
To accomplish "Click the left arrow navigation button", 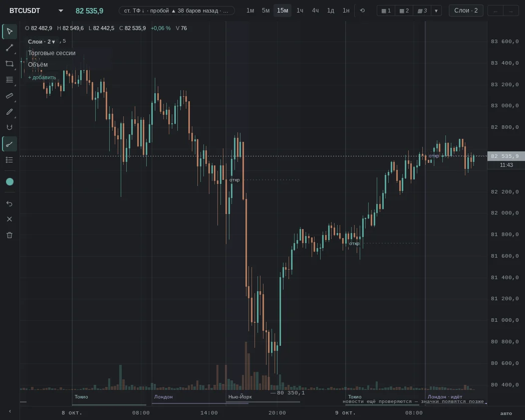I will [495, 11].
